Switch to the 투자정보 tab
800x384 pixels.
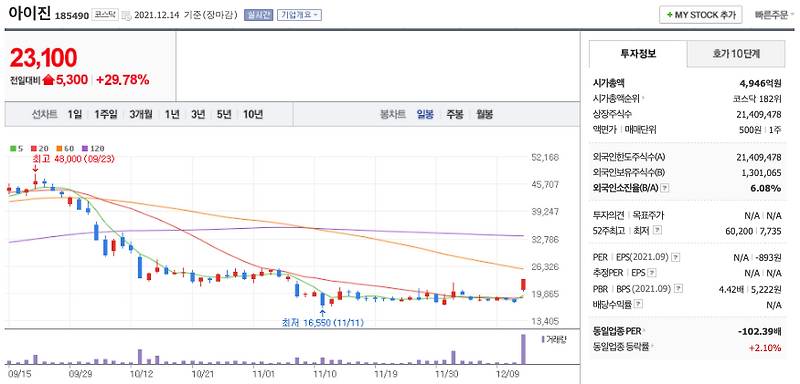tap(638, 54)
